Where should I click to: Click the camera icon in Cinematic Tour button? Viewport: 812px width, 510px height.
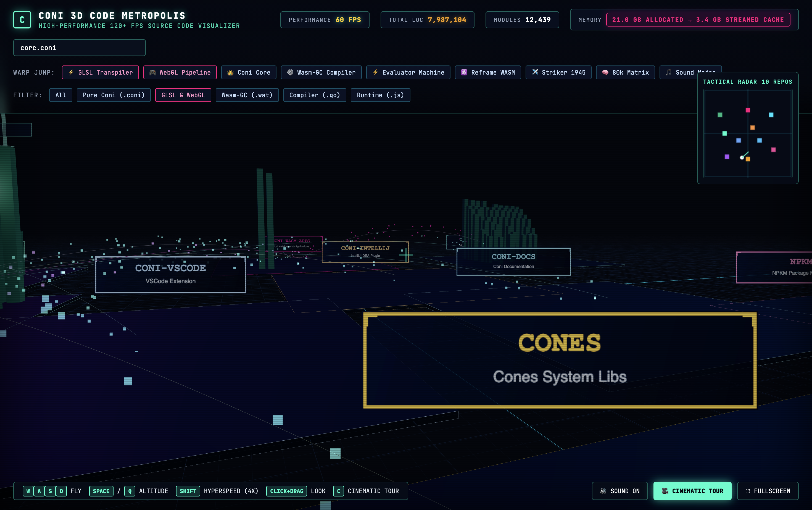(x=665, y=491)
